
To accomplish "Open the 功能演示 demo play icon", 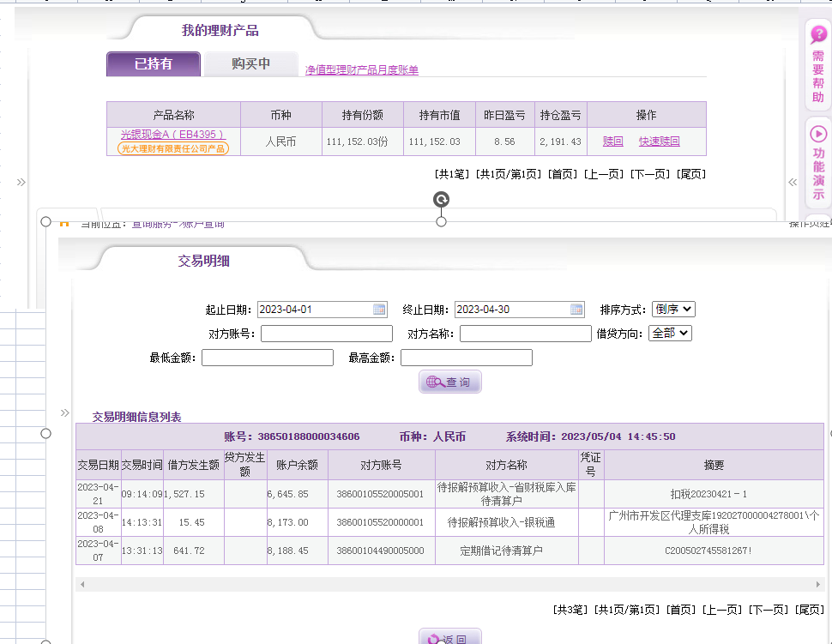I will point(818,134).
